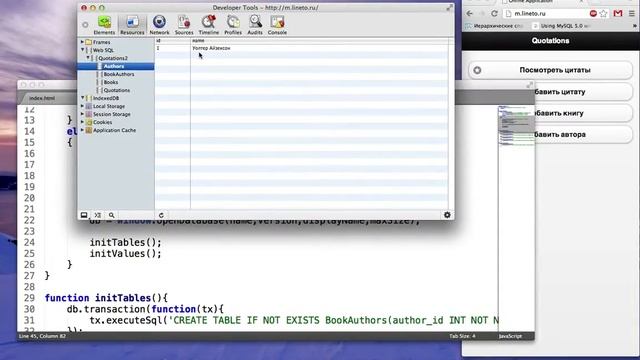The width and height of the screenshot is (640, 360).
Task: Click the 'Добавить автора' button
Action: click(584, 134)
